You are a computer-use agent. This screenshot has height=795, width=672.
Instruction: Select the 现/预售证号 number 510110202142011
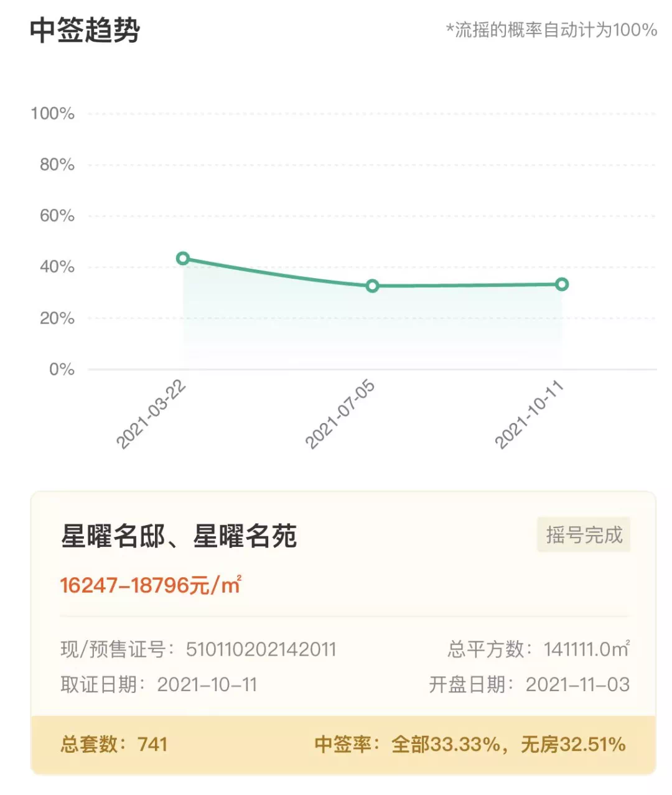[261, 650]
